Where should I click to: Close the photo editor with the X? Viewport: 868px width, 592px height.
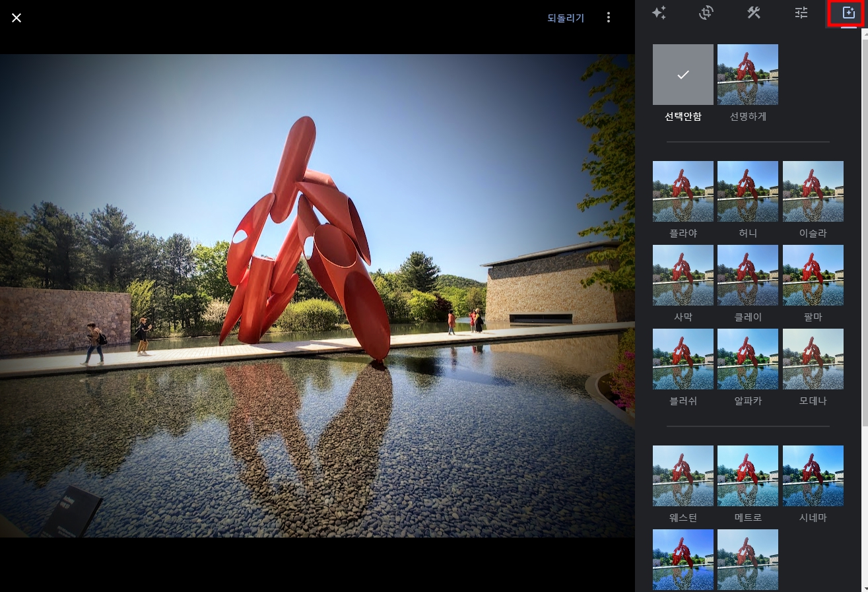[17, 18]
